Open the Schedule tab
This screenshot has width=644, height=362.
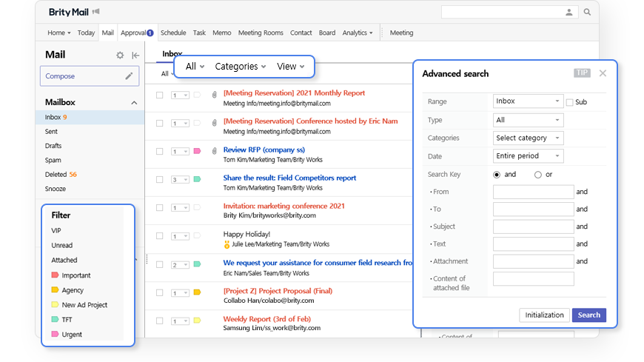pyautogui.click(x=173, y=33)
